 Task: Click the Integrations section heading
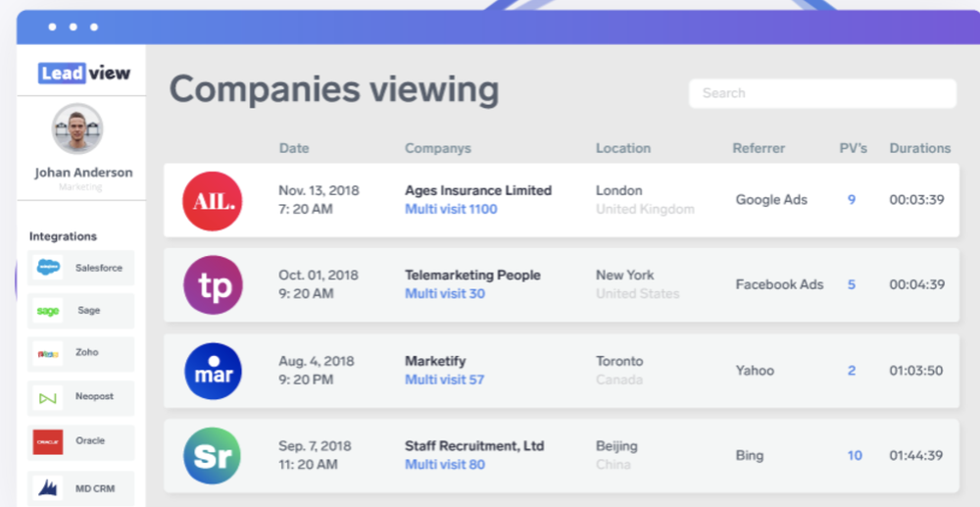(x=63, y=236)
